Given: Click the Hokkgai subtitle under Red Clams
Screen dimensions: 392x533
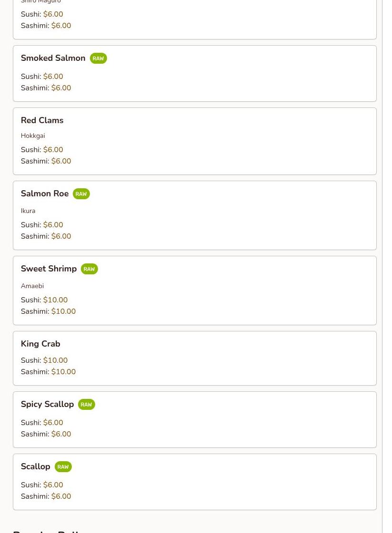Looking at the screenshot, I should [33, 136].
